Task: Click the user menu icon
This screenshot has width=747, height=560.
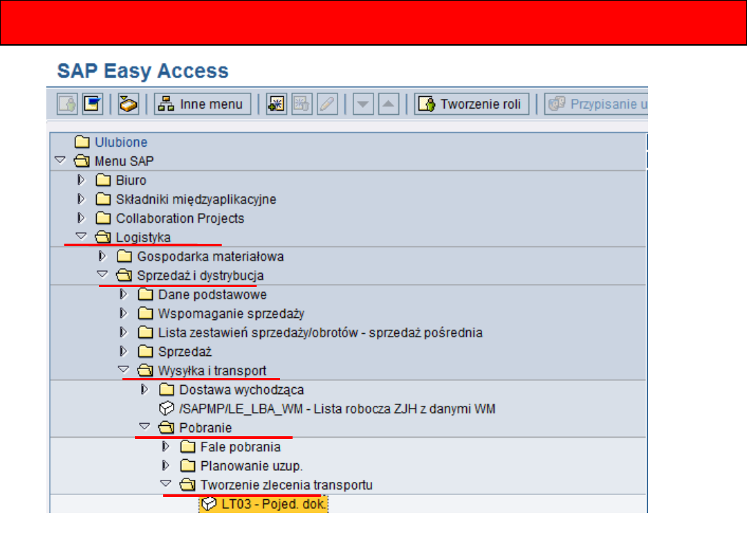Action: coord(67,104)
